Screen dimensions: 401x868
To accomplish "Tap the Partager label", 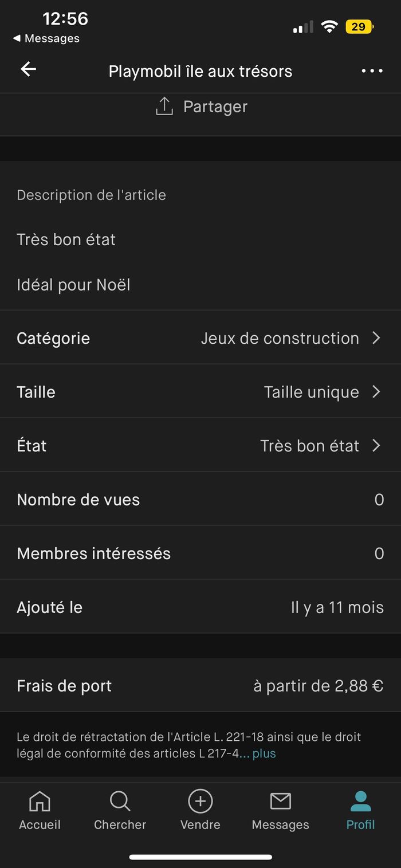I will pyautogui.click(x=215, y=107).
